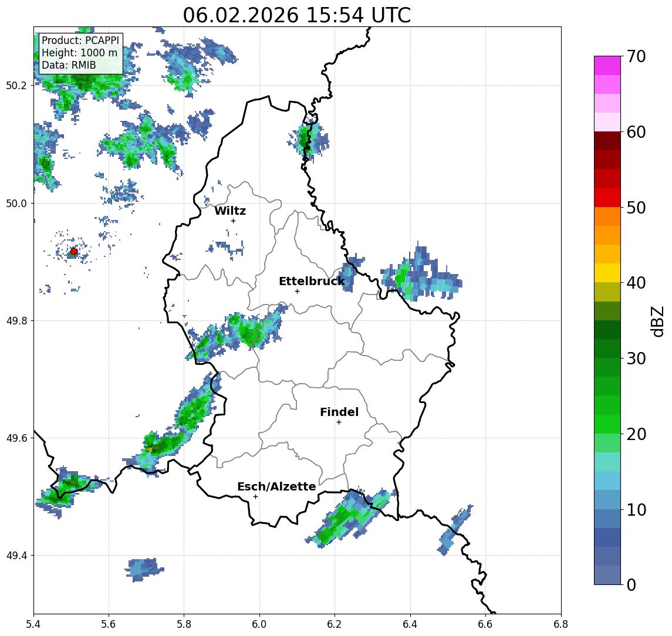Click the latitude tick label 49.6

[16, 438]
